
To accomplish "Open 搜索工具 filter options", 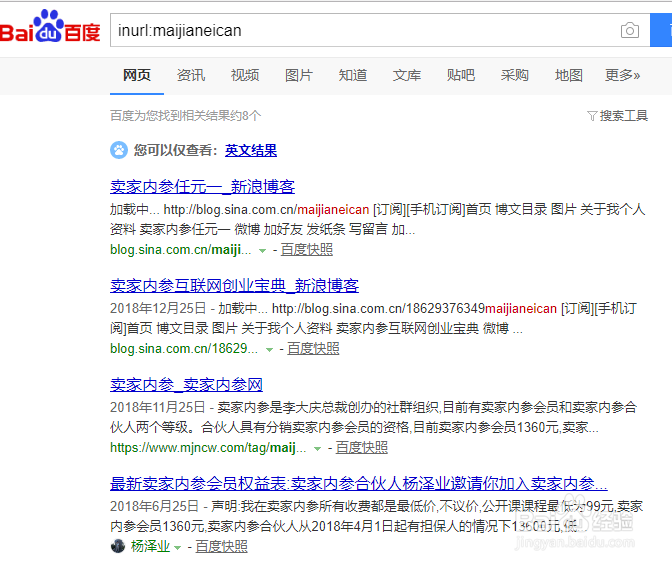I will (617, 116).
